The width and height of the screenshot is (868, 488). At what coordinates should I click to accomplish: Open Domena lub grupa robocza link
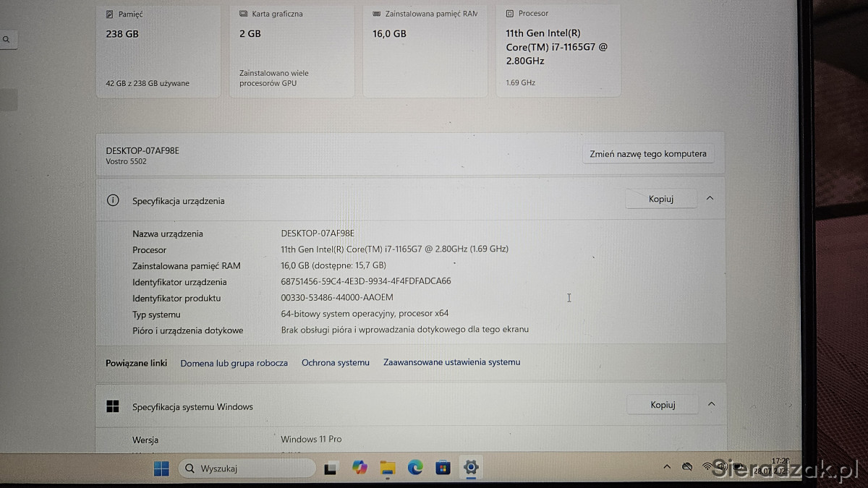click(x=234, y=363)
